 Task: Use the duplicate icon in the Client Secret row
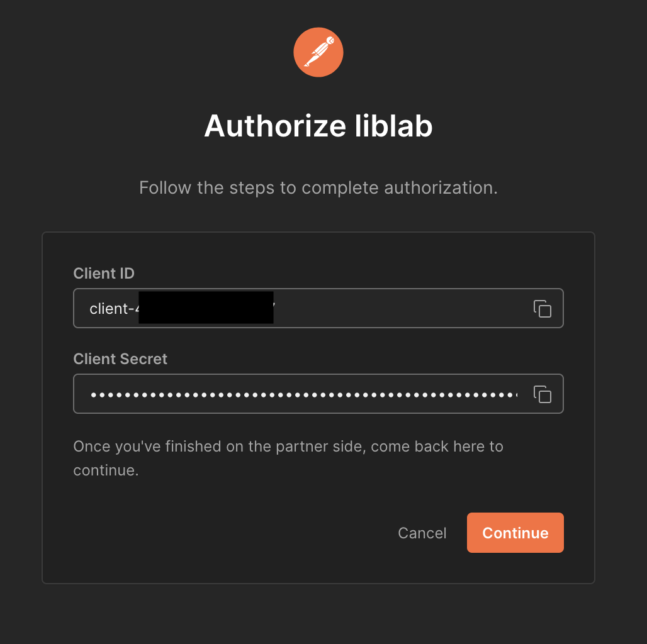pyautogui.click(x=543, y=394)
